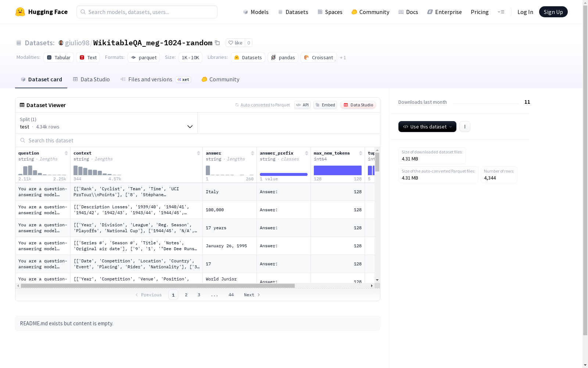Select the Datasets library tag
Screen dimensions: 588x368
pyautogui.click(x=248, y=57)
